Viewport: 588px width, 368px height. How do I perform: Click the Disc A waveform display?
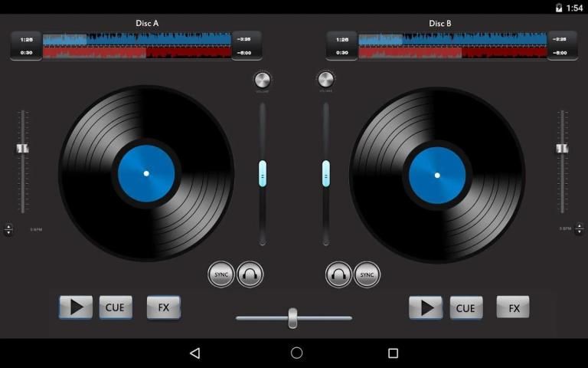pos(136,45)
